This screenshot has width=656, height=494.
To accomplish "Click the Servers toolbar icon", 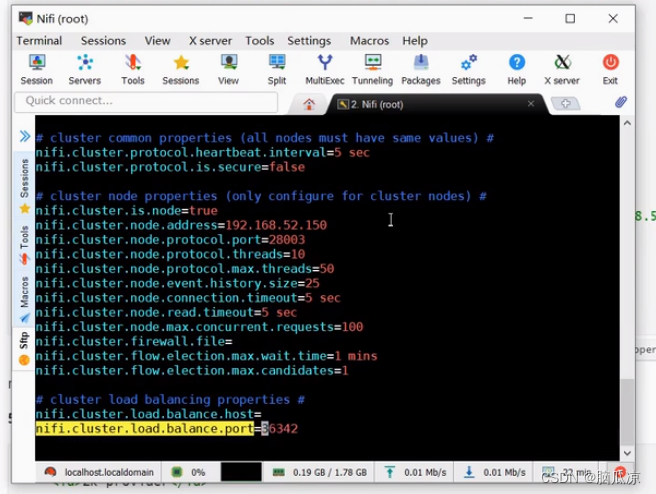I will tap(85, 70).
